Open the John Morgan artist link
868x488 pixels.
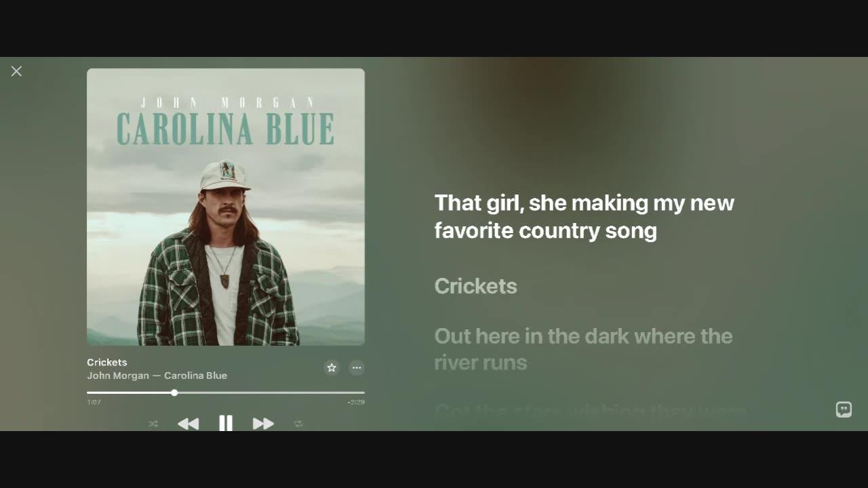[118, 375]
